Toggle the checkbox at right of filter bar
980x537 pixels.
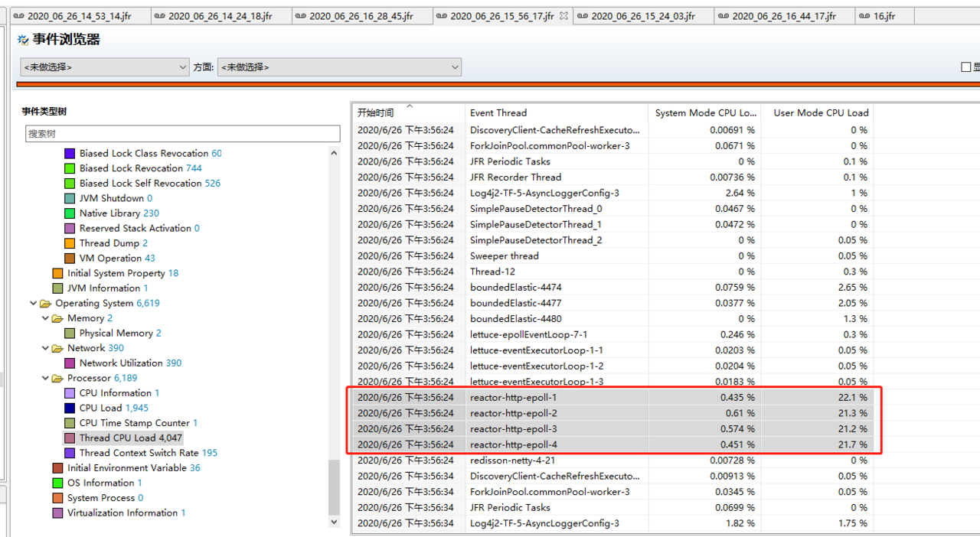966,67
